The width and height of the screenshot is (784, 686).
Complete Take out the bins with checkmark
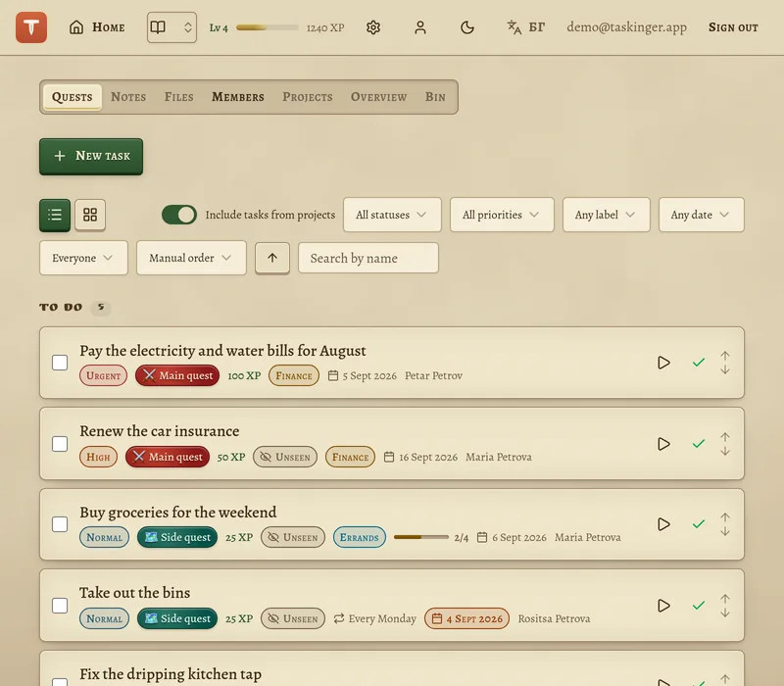[x=699, y=606]
